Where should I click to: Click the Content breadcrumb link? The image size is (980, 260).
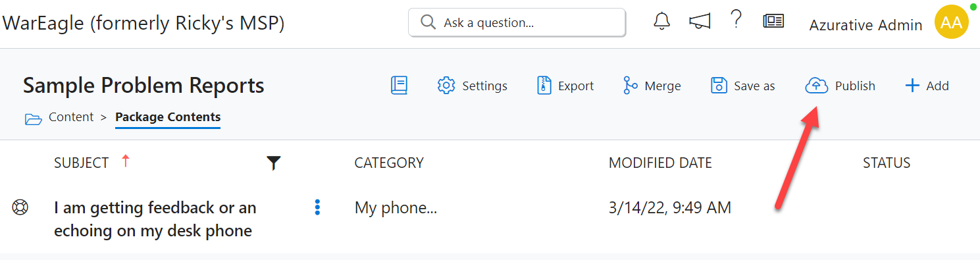[x=71, y=117]
